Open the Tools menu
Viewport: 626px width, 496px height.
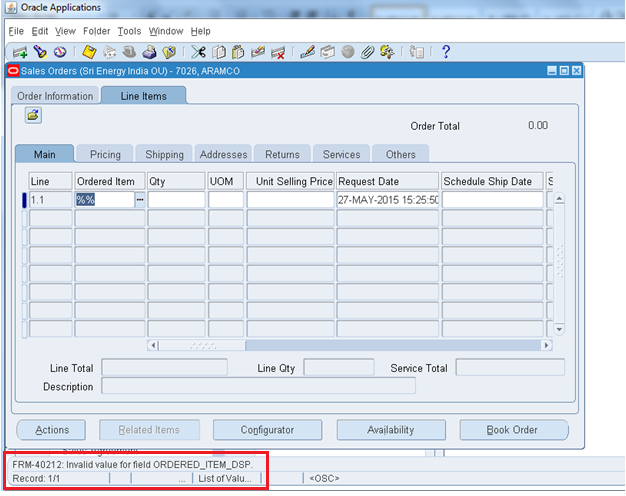click(129, 31)
